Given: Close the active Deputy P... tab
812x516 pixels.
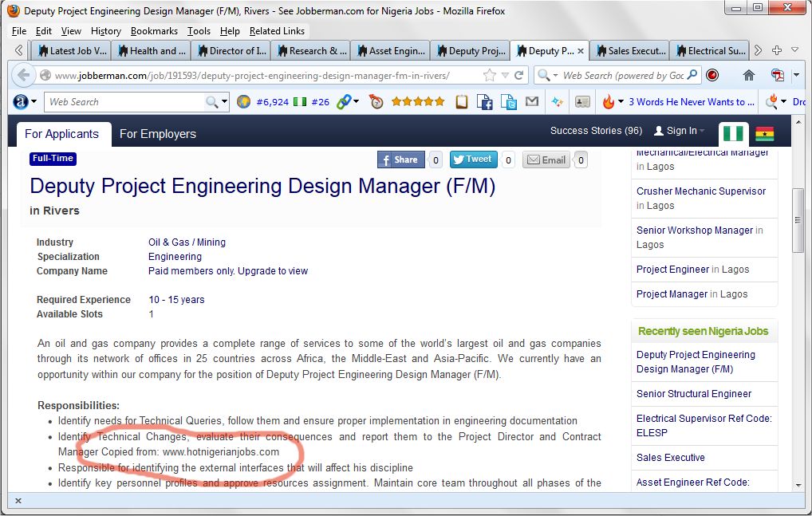Looking at the screenshot, I should pyautogui.click(x=581, y=51).
